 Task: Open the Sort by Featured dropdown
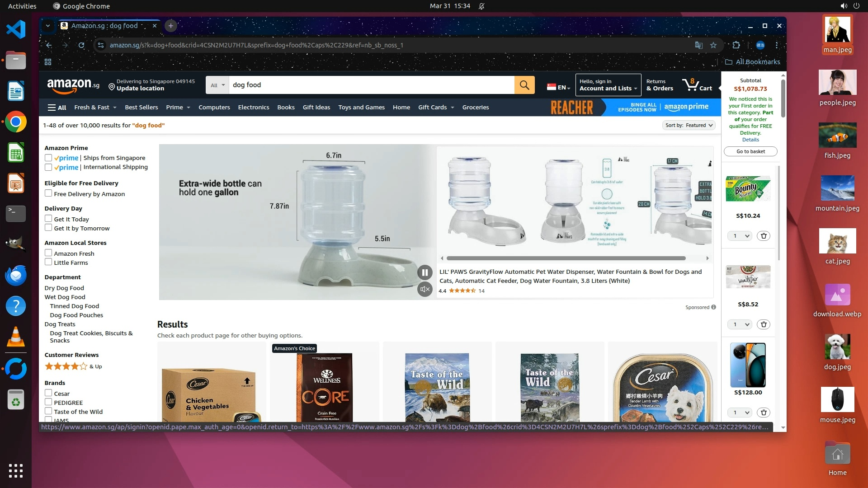click(689, 125)
